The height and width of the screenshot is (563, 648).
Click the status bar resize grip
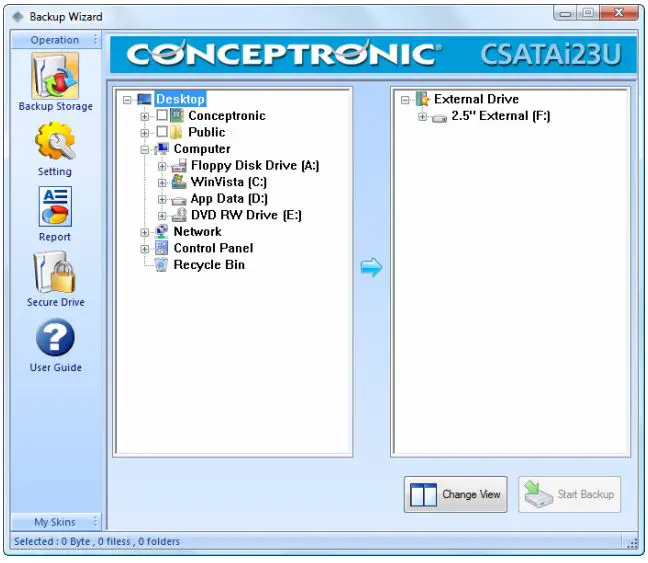[x=632, y=543]
